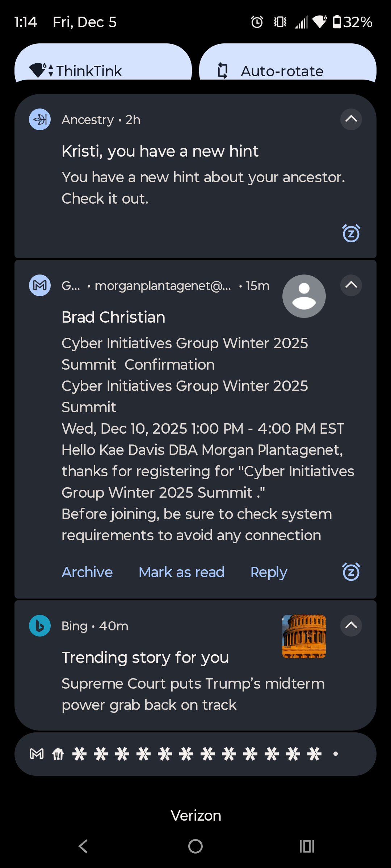Tap the Bing icon on the trending story
Screen dimensions: 391x868
39,626
